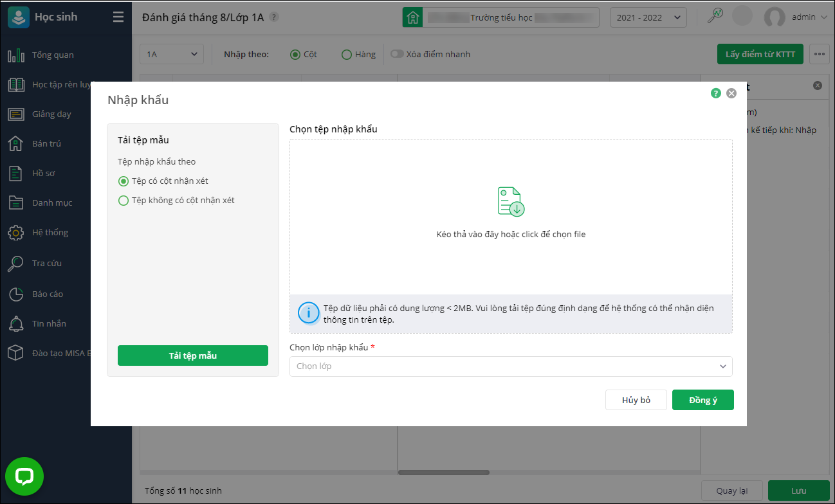Viewport: 835px width, 504px height.
Task: Click Lấy điểm từ KTTT button
Action: coord(760,54)
